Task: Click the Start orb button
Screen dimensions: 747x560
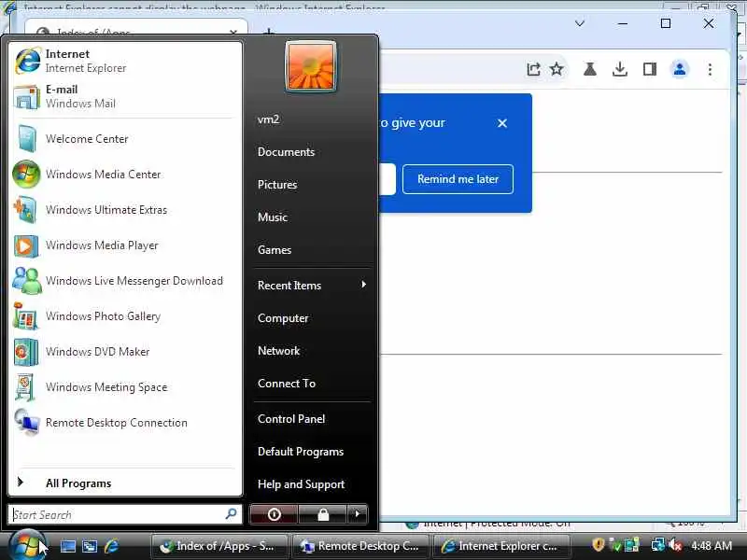Action: [27, 546]
